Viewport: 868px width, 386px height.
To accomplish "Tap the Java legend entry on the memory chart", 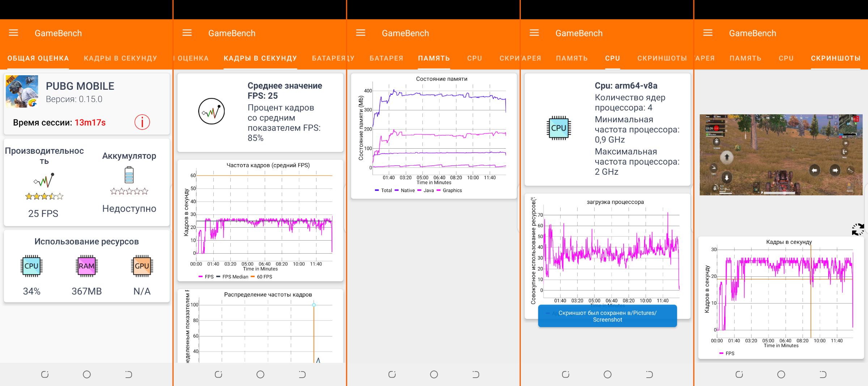I will point(426,190).
